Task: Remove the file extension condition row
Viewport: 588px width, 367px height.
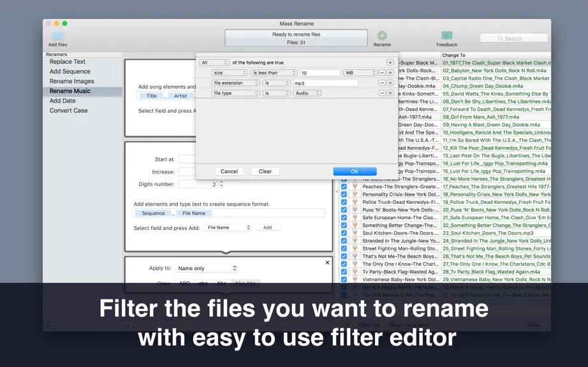Action: pyautogui.click(x=382, y=83)
